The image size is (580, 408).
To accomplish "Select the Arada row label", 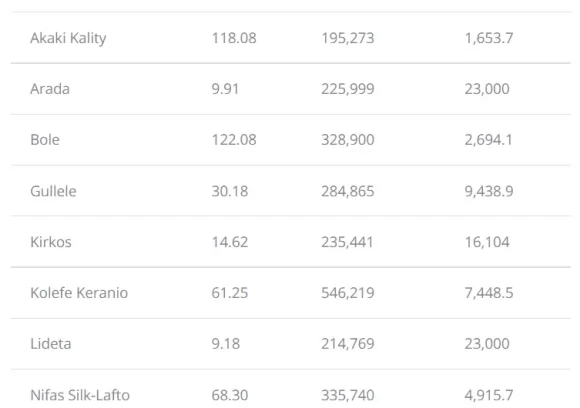I will (x=50, y=89).
